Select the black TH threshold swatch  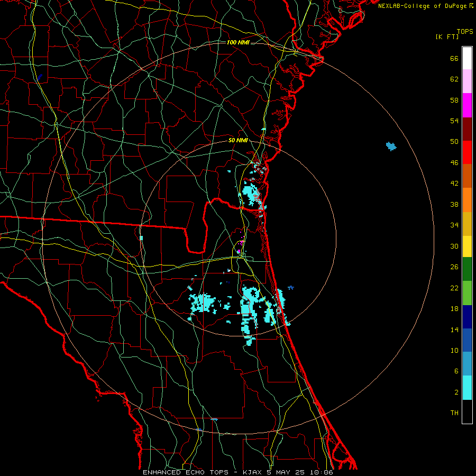point(467,411)
